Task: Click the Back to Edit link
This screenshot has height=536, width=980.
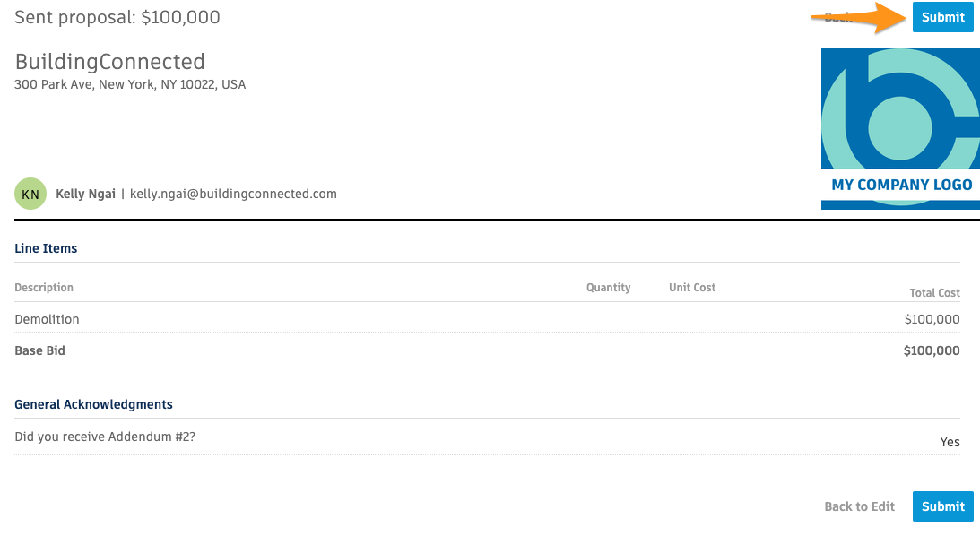Action: click(x=859, y=506)
